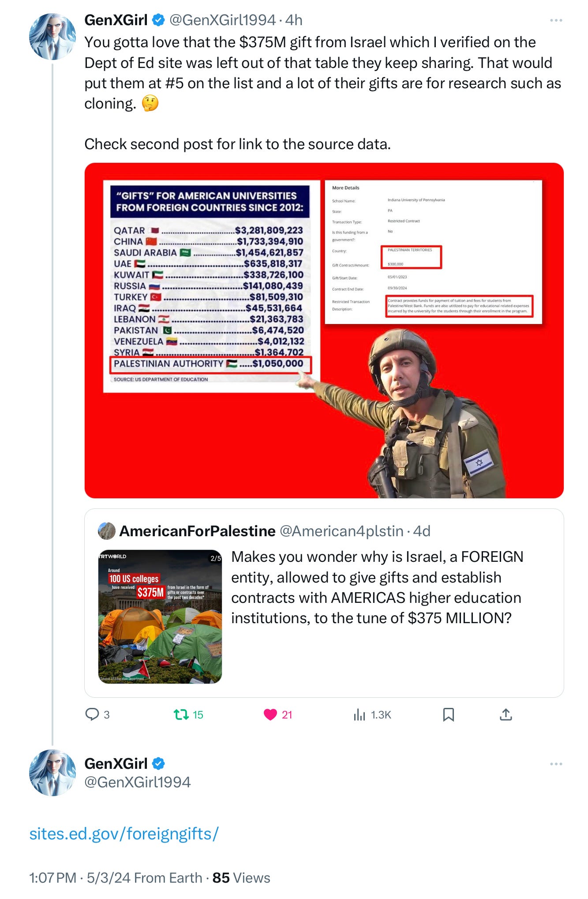Bookmark this post
This screenshot has width=588, height=899.
[448, 715]
